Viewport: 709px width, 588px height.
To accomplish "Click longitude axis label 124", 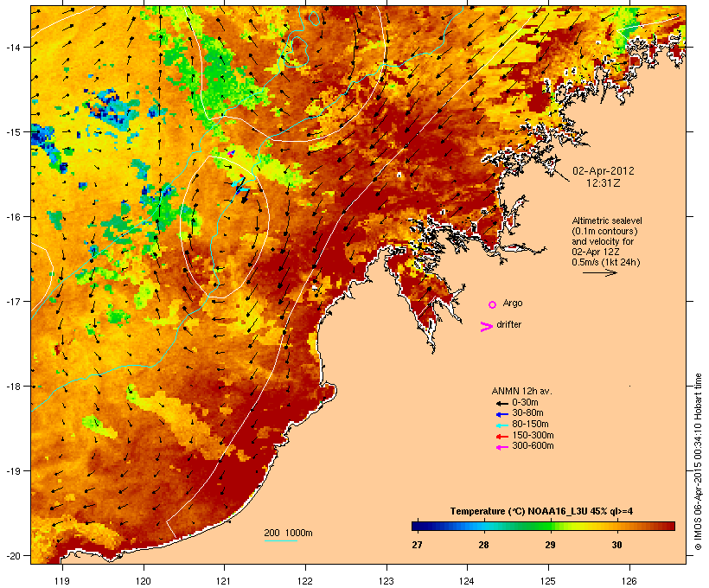I will coord(467,581).
